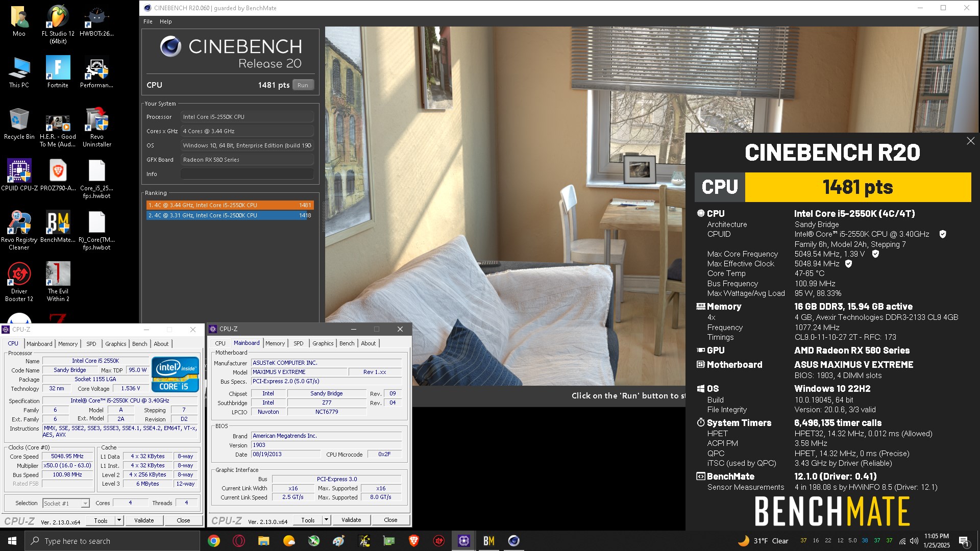Click the verified shield next to CPUID
The height and width of the screenshot is (551, 980).
(943, 234)
